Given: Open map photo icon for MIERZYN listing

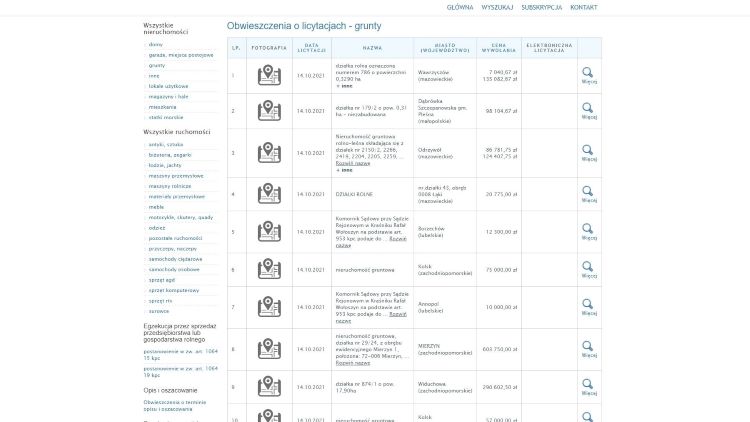Looking at the screenshot, I should [x=269, y=348].
